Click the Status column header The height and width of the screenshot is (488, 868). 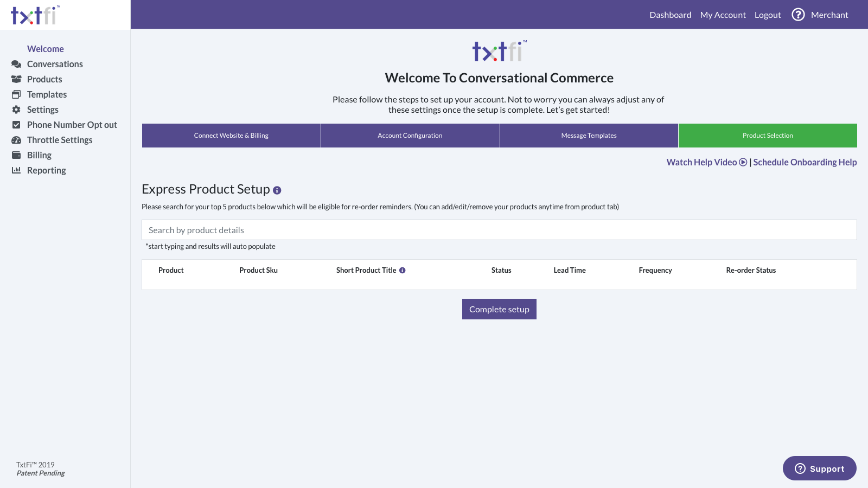(x=501, y=270)
